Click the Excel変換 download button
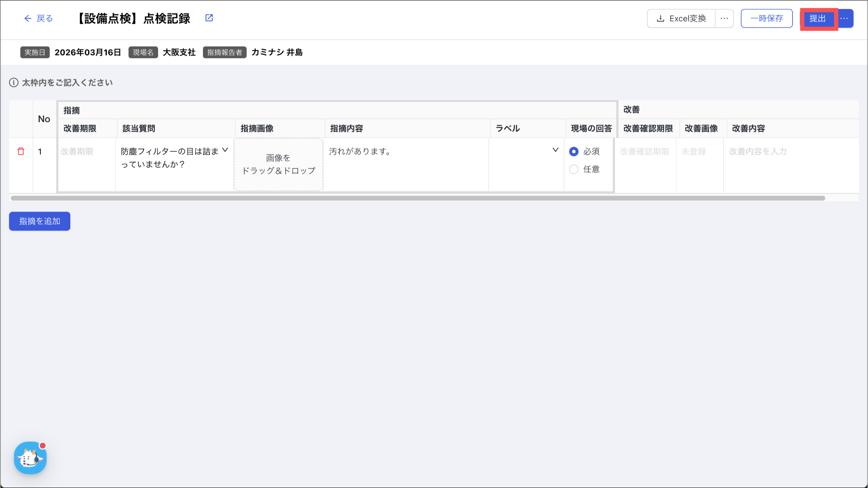The image size is (868, 488). [681, 19]
